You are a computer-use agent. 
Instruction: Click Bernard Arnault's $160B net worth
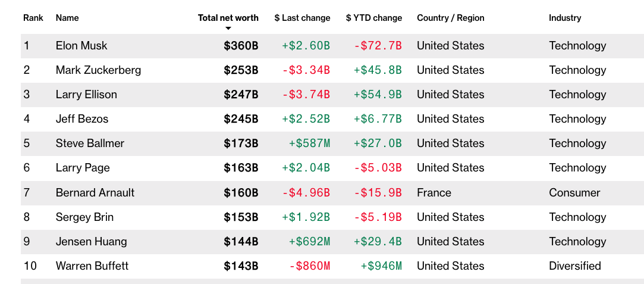(x=241, y=193)
